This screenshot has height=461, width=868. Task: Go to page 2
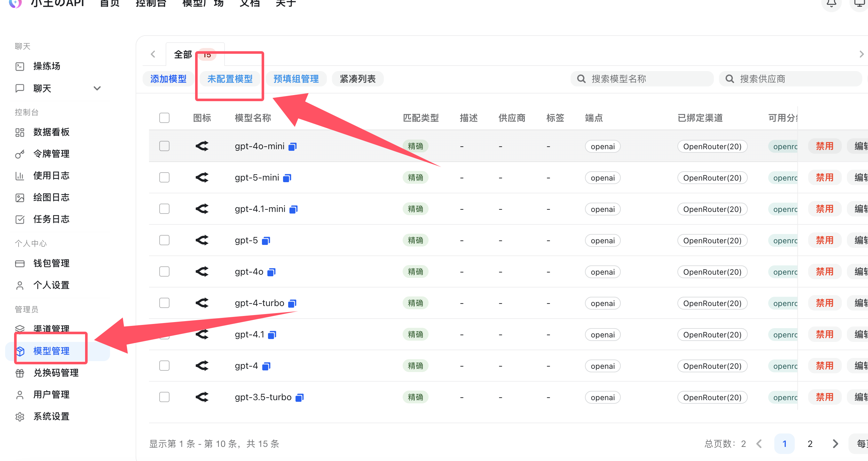click(810, 443)
